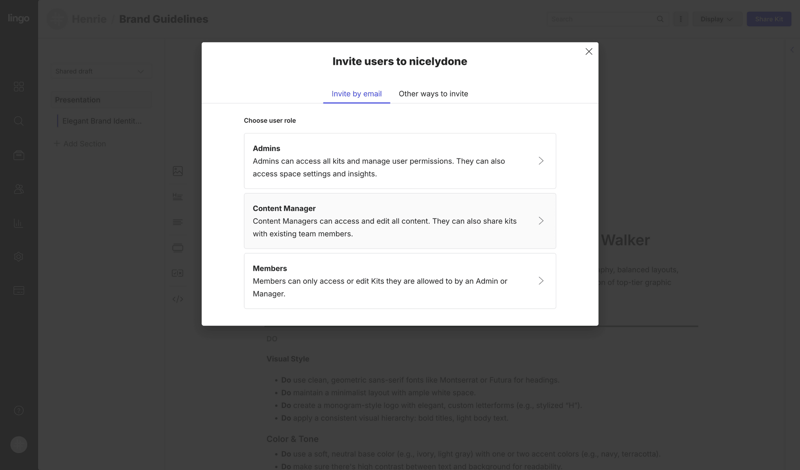Pick the Members role card

[399, 281]
